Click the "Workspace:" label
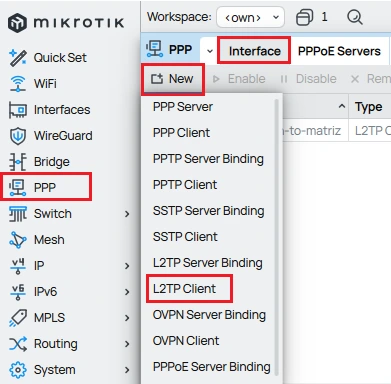The height and width of the screenshot is (384, 391). [x=179, y=17]
